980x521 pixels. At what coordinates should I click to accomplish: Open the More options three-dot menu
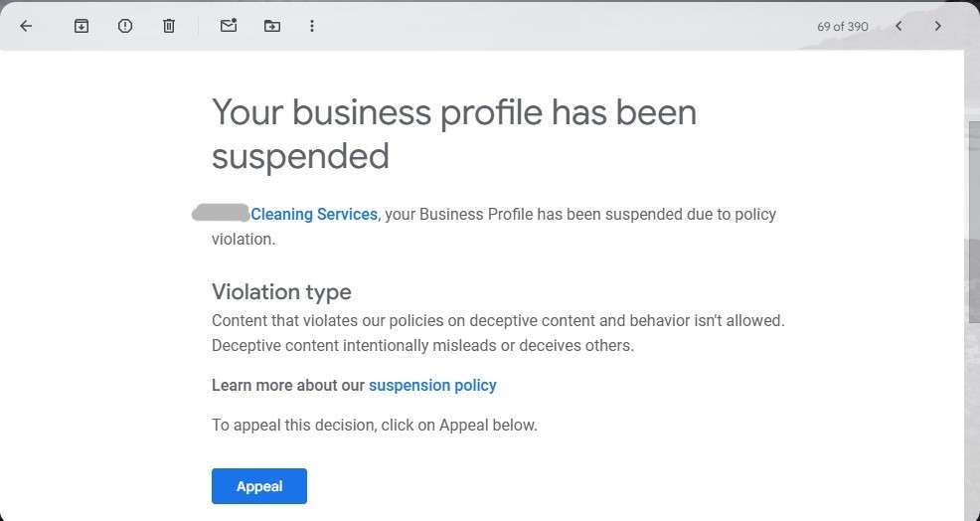[x=312, y=26]
